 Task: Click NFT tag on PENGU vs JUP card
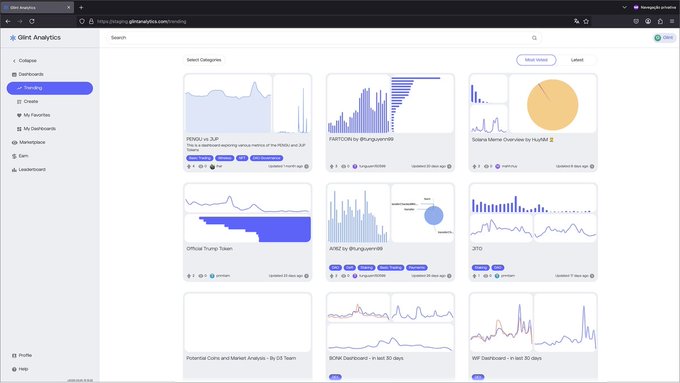(x=242, y=158)
